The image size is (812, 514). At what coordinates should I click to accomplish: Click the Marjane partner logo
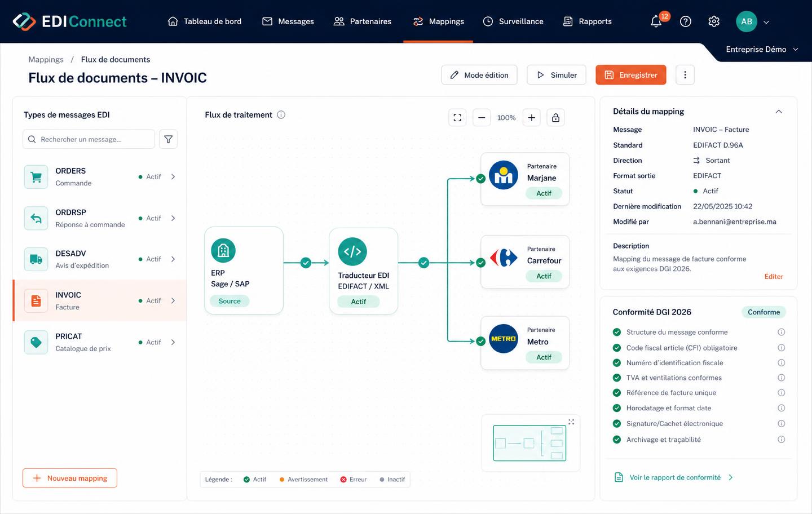pos(504,175)
